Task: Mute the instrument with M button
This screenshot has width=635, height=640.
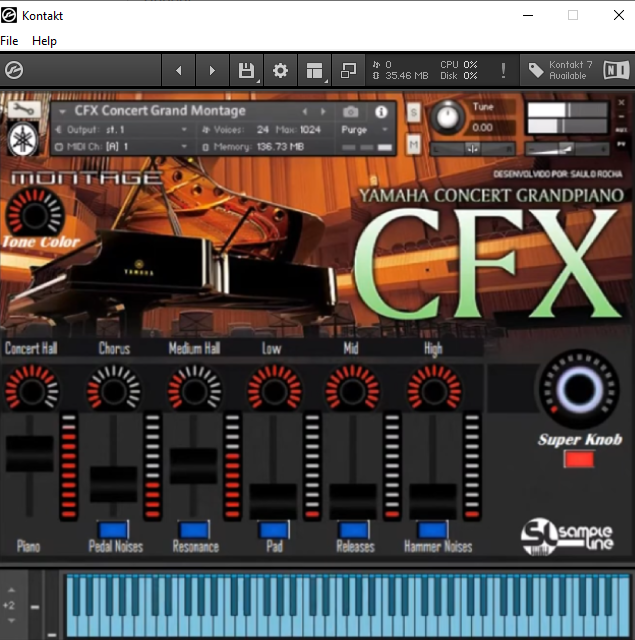Action: 413,144
